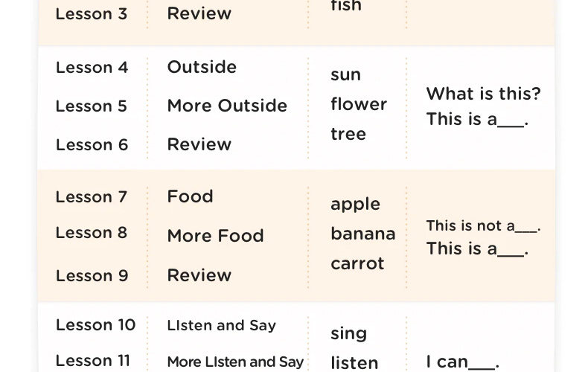This screenshot has height=372, width=588.
Task: Click Review beside Lesson 6
Action: tap(199, 144)
